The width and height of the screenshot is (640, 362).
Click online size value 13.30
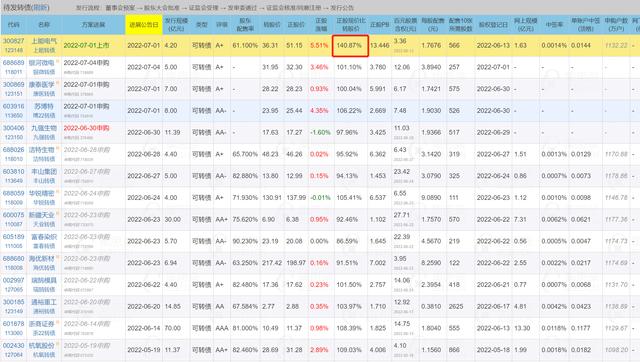[522, 328]
